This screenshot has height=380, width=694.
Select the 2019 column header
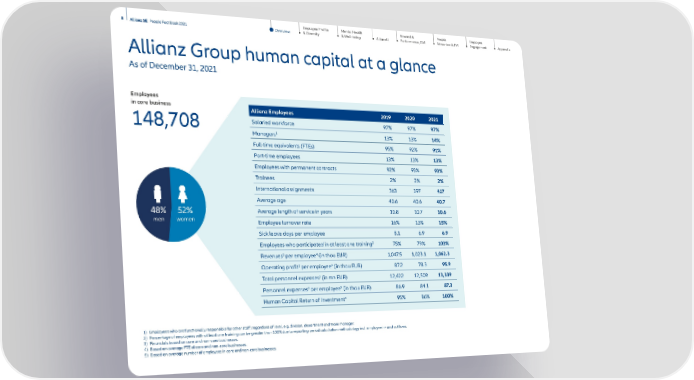pos(386,117)
